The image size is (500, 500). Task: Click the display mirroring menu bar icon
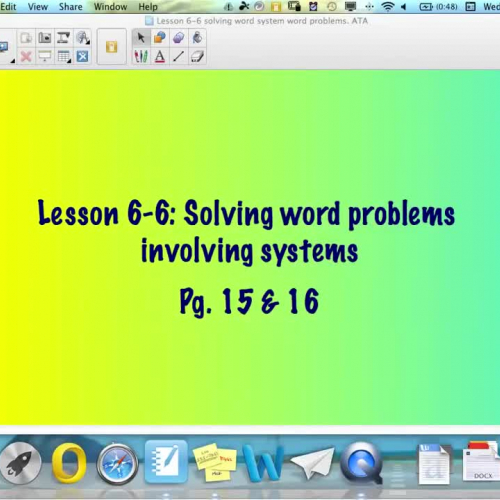point(350,6)
